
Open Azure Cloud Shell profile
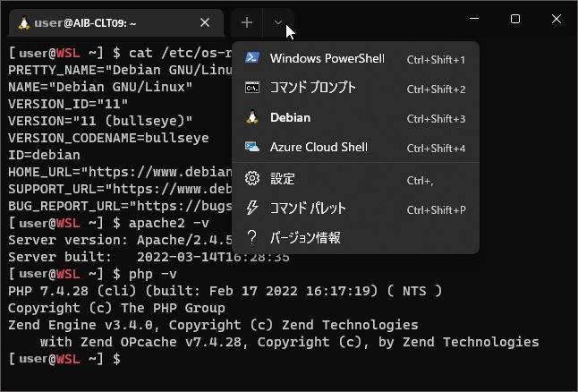pyautogui.click(x=356, y=147)
